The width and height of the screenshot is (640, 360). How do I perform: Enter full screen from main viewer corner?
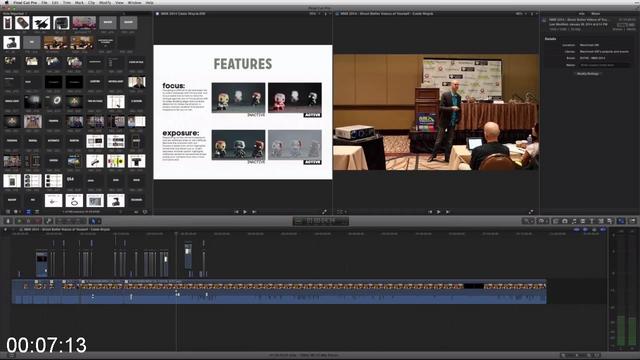531,212
